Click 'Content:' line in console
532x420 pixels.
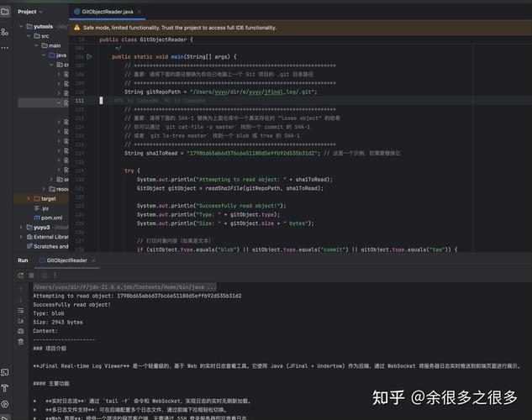click(x=45, y=331)
